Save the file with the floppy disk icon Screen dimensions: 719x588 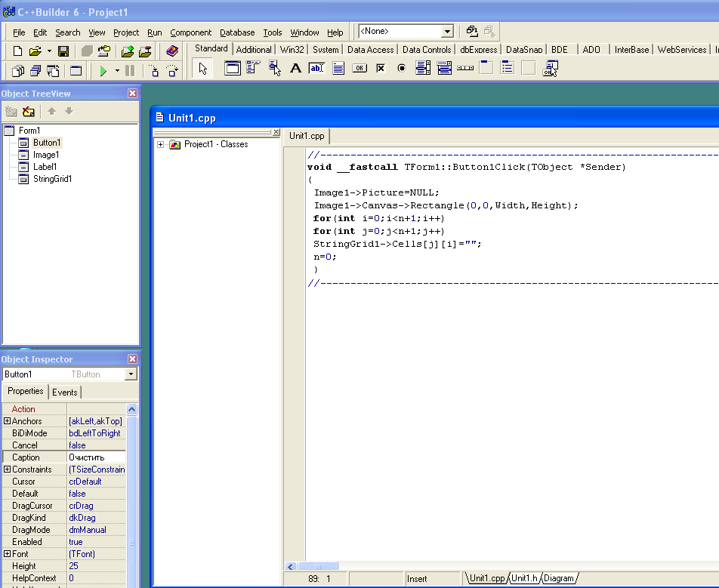[x=63, y=51]
